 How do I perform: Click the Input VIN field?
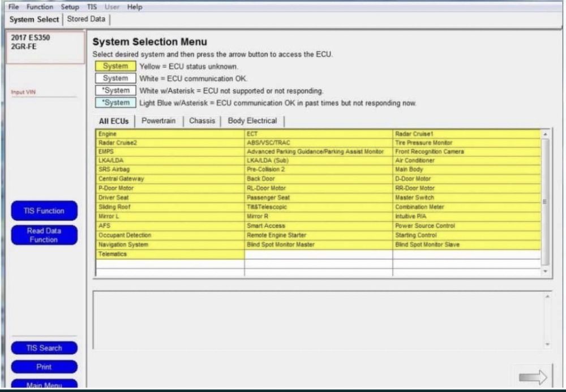44,92
